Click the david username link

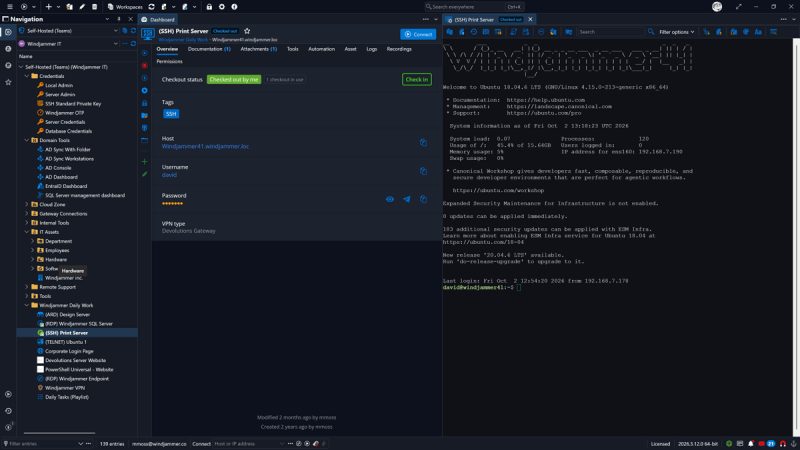(169, 175)
